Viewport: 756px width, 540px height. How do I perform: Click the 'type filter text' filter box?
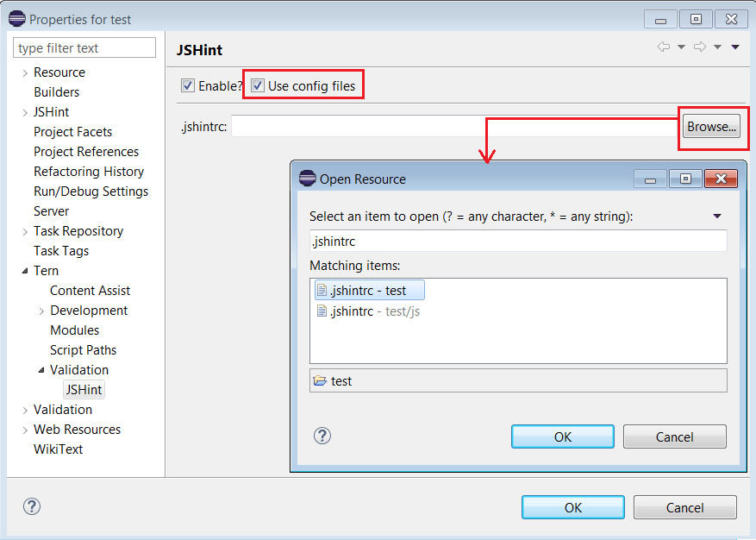point(84,47)
